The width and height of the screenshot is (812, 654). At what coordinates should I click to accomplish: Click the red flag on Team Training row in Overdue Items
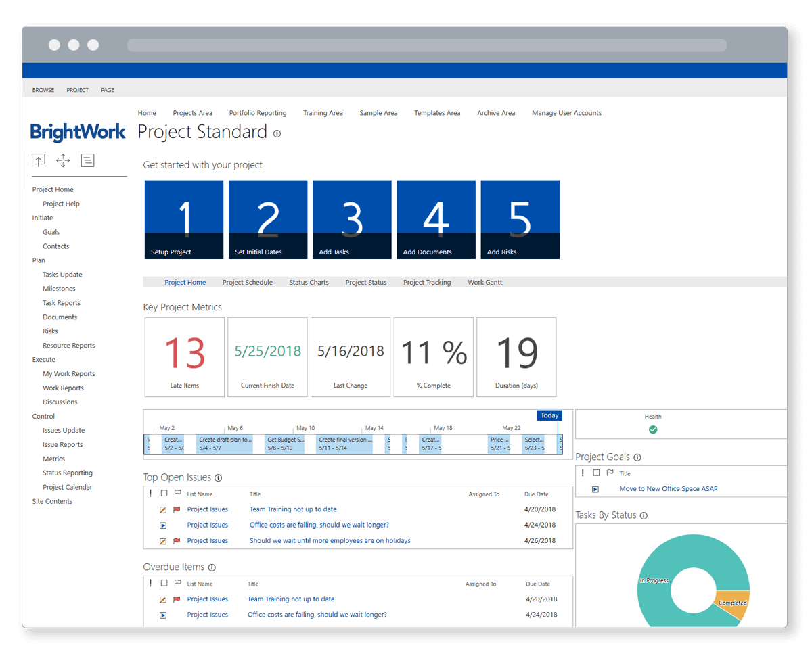(x=177, y=599)
